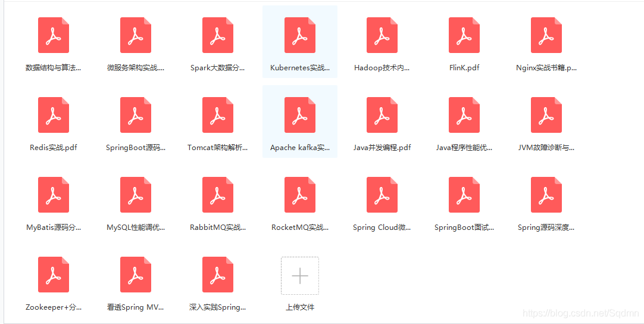
Task: Click the Nginx实战书籍 PDF icon
Action: point(546,35)
